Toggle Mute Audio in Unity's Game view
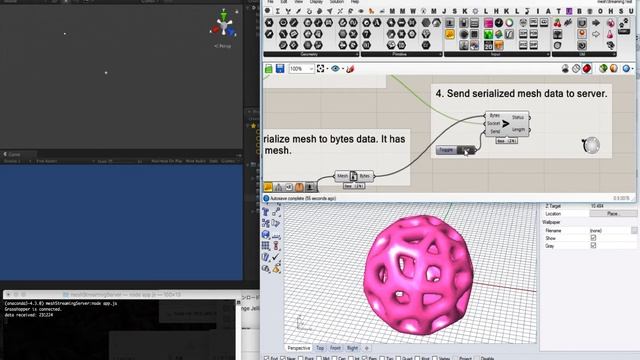The width and height of the screenshot is (640, 360). (196, 161)
